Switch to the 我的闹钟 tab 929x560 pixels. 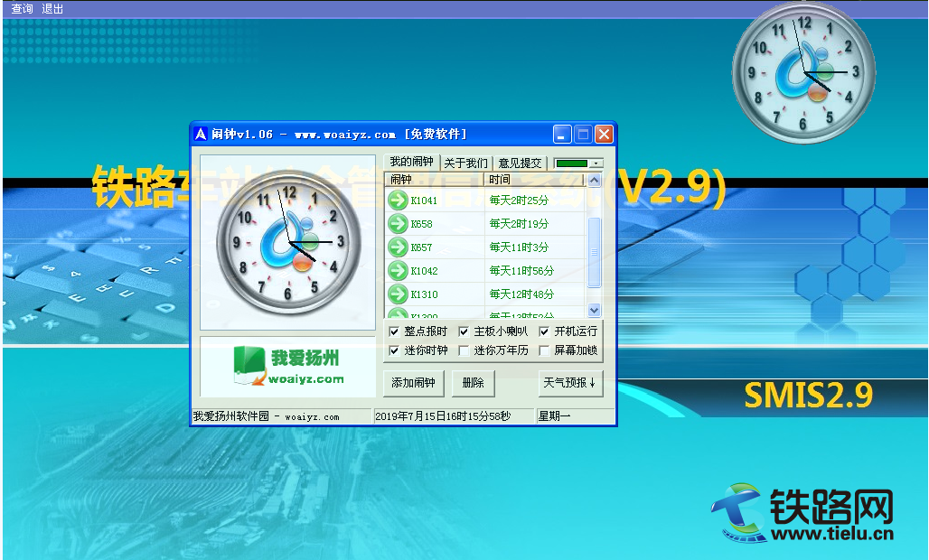tap(411, 162)
